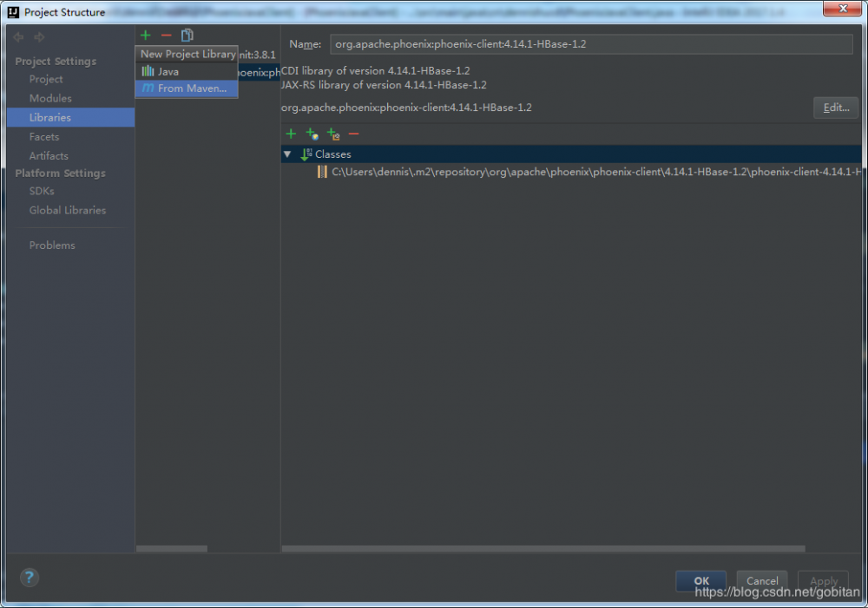The image size is (868, 608).
Task: Choose Java from New Project Library menu
Action: coord(187,71)
